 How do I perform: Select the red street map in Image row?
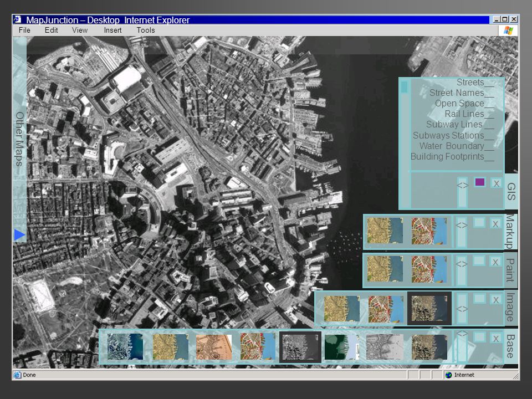386,309
